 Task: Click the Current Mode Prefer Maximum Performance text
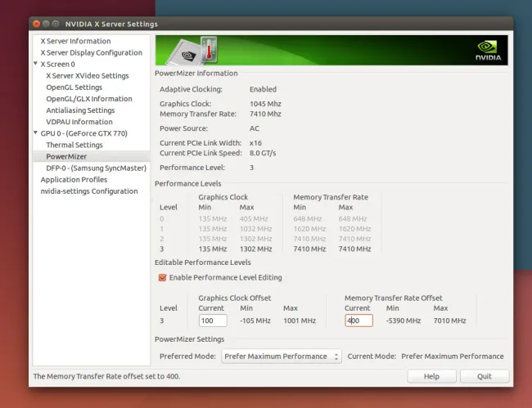tap(453, 356)
